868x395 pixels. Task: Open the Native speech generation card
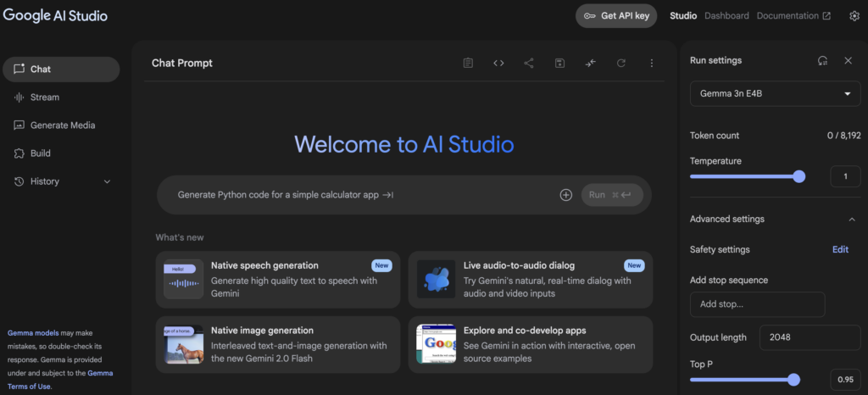278,280
